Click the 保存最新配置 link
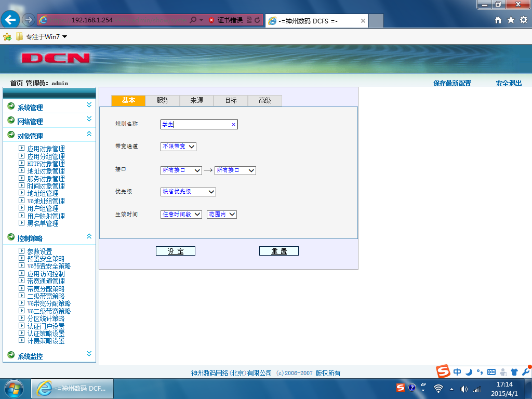The height and width of the screenshot is (399, 532). coord(453,83)
